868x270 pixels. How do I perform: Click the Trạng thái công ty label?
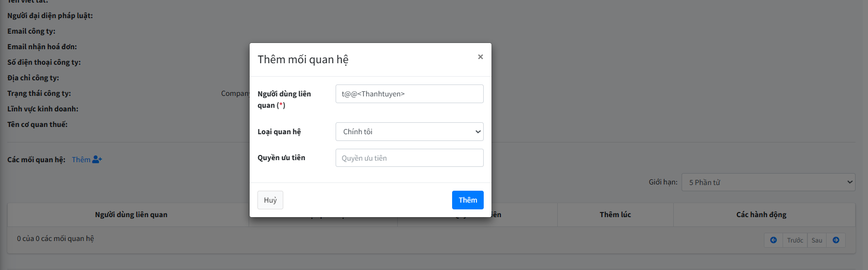click(x=39, y=93)
